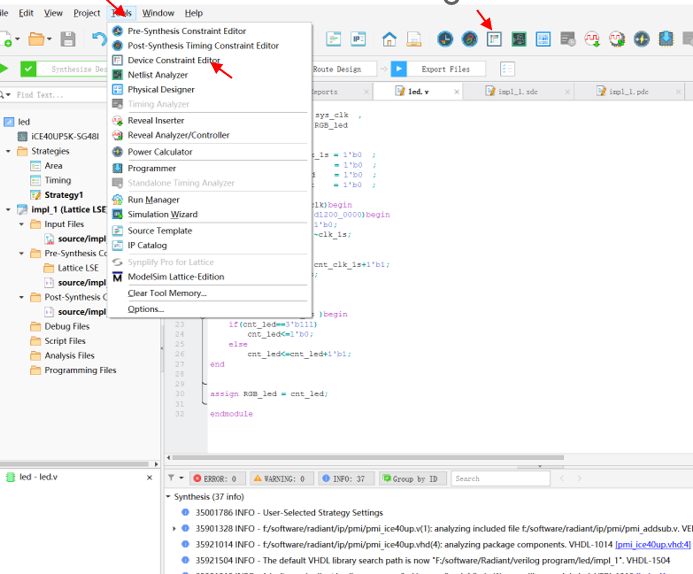Image resolution: width=693 pixels, height=574 pixels.
Task: Click the Save floppy disk icon
Action: coord(68,39)
